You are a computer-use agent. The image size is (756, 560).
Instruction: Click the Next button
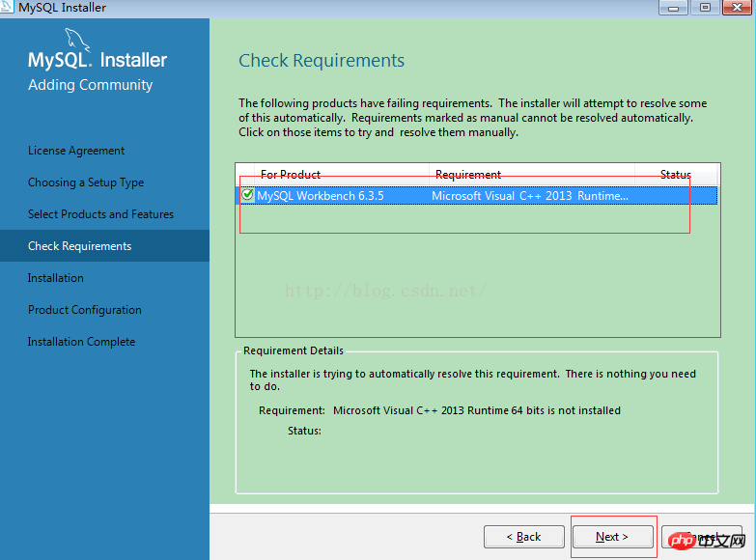(612, 537)
